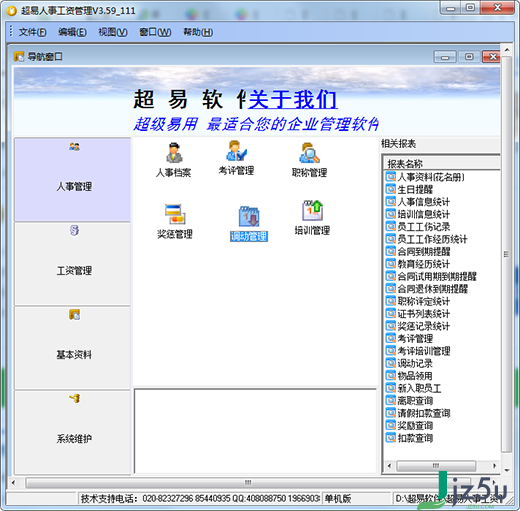Viewport: 520px width, 511px height.
Task: Open report 扣款查询
Action: (x=415, y=438)
